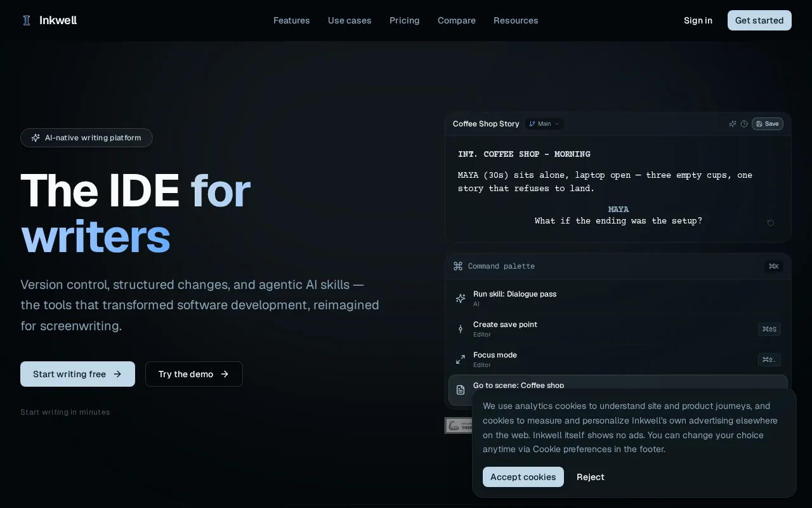Click the ⌘K shortcut badge
The height and width of the screenshot is (508, 812).
(774, 266)
